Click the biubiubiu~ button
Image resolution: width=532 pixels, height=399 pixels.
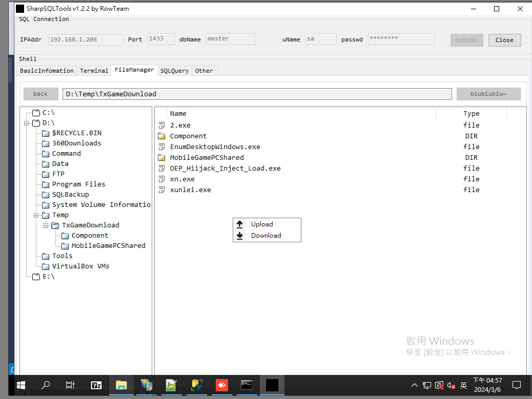(x=488, y=94)
